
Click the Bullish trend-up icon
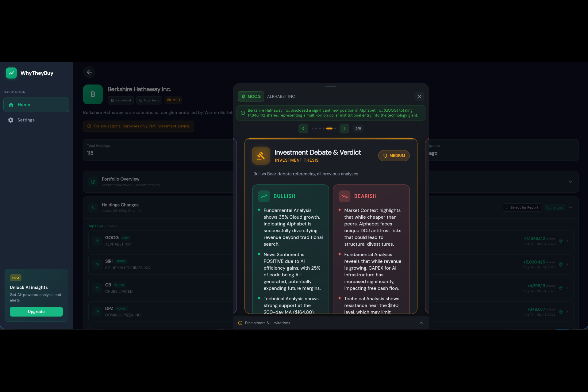(264, 196)
